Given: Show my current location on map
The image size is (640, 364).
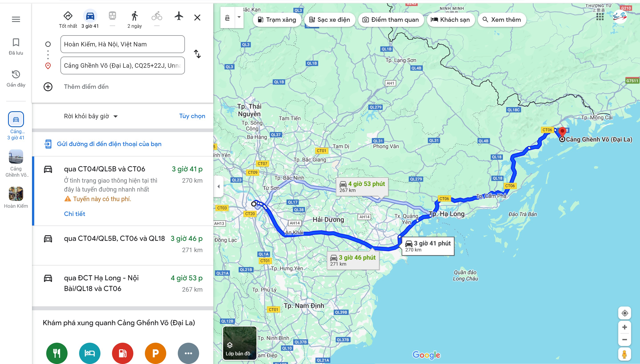Looking at the screenshot, I should tap(625, 313).
